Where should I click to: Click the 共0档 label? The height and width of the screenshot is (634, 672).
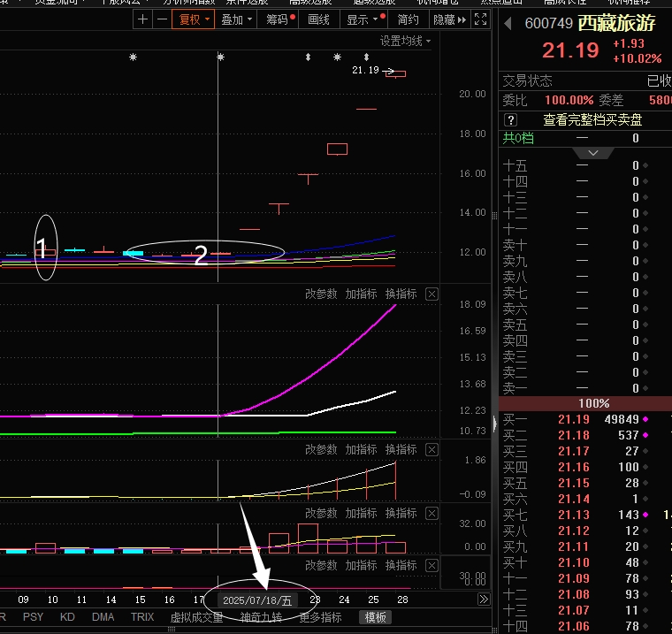pos(518,138)
